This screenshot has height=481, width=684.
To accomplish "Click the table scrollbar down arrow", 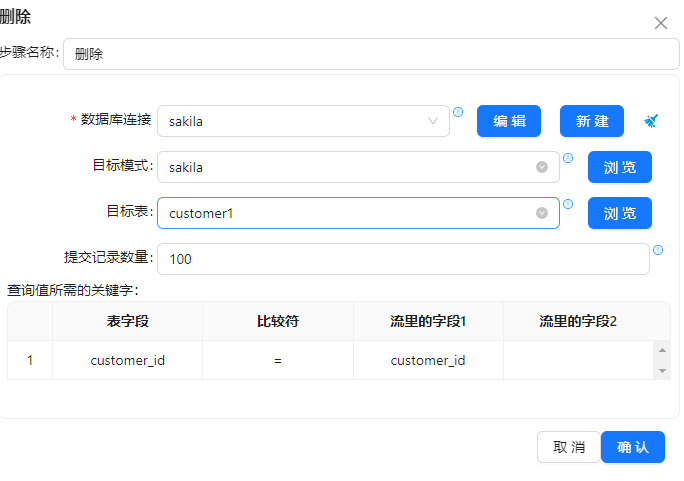I will coord(662,371).
